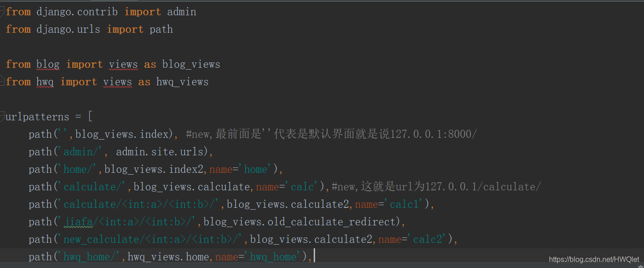Click the comment containing 127.0.0.1:8000/
The image size is (644, 268).
pos(332,134)
